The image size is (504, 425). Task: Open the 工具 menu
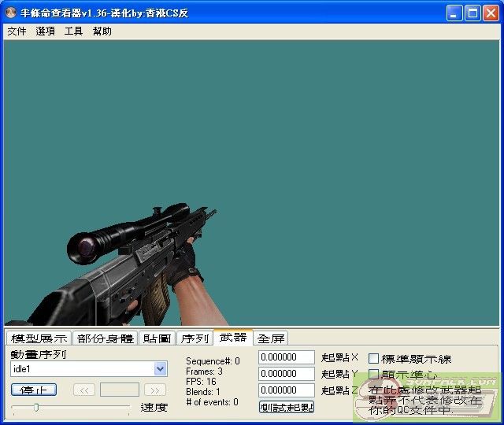pos(73,31)
